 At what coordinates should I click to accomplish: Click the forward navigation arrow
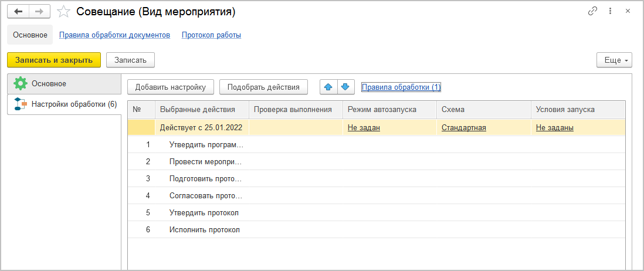(39, 12)
